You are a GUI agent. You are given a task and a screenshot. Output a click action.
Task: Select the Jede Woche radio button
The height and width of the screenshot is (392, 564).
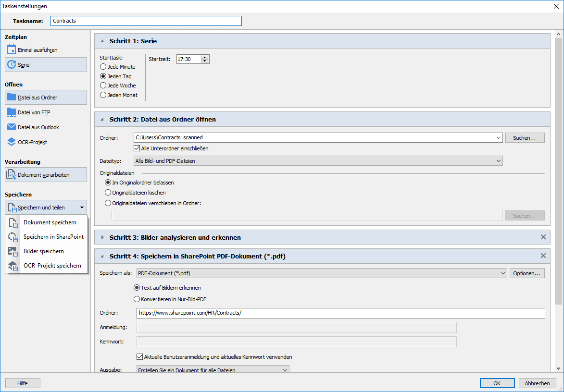pyautogui.click(x=103, y=85)
